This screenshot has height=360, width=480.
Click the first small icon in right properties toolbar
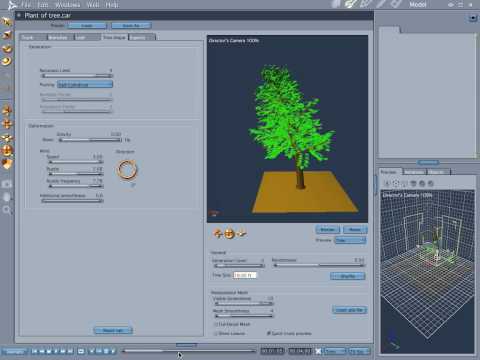pos(387,183)
